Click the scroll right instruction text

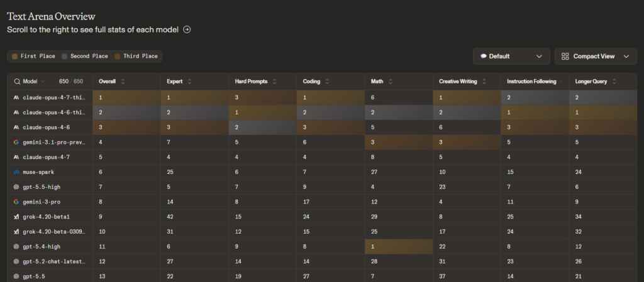click(93, 30)
